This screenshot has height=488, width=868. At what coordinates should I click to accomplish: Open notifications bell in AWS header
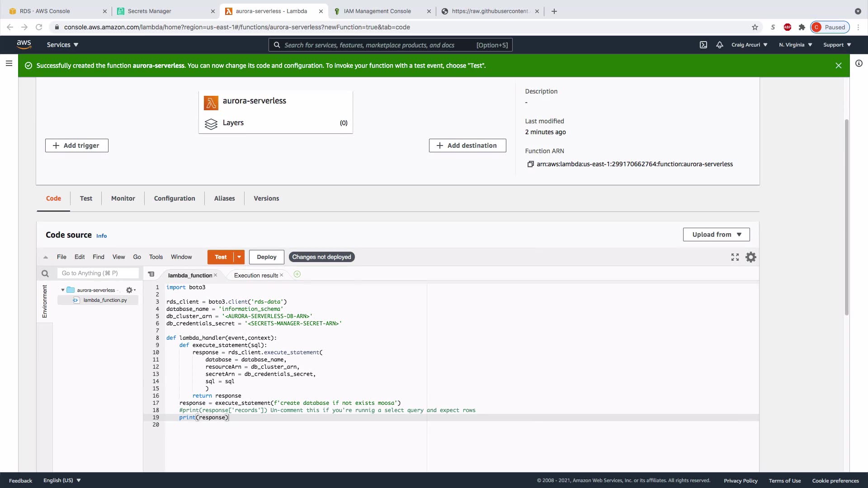[x=719, y=45]
